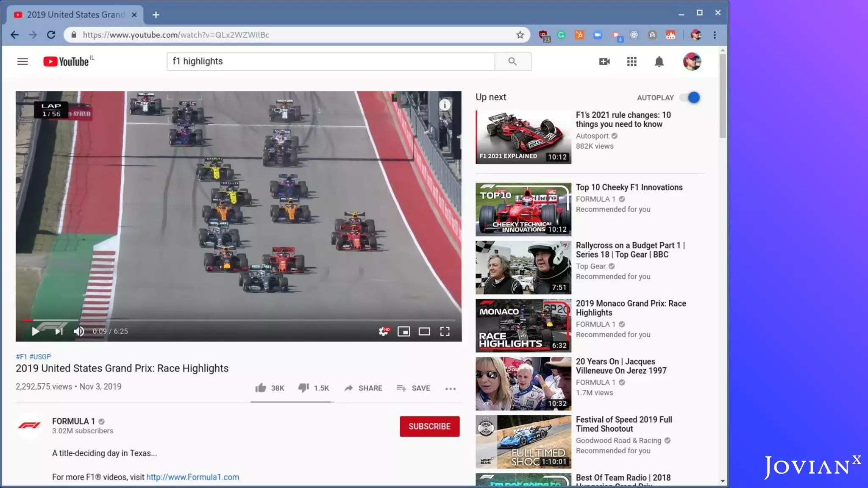Turn off the Autoplay switch

690,97
